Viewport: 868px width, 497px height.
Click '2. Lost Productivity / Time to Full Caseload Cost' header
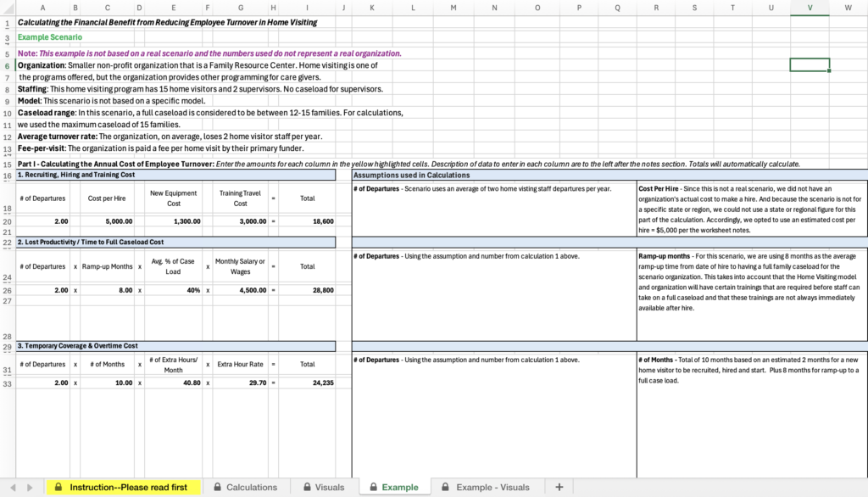coord(175,242)
